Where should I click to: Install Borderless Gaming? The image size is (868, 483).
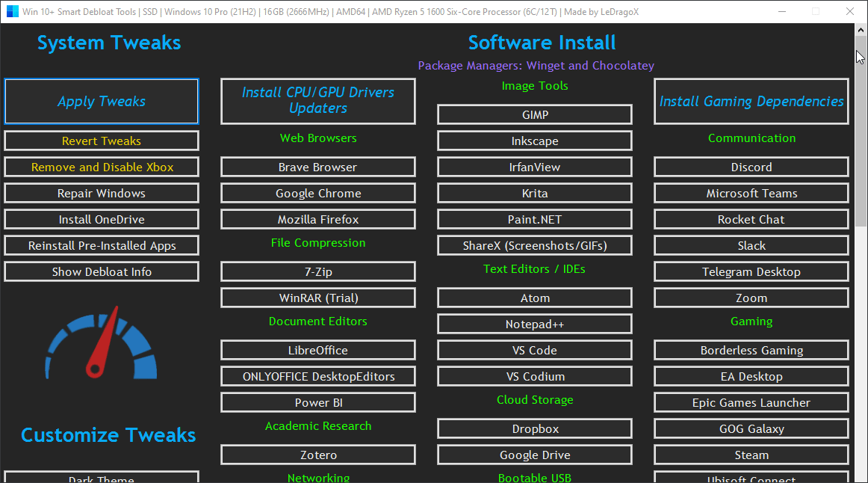point(751,350)
